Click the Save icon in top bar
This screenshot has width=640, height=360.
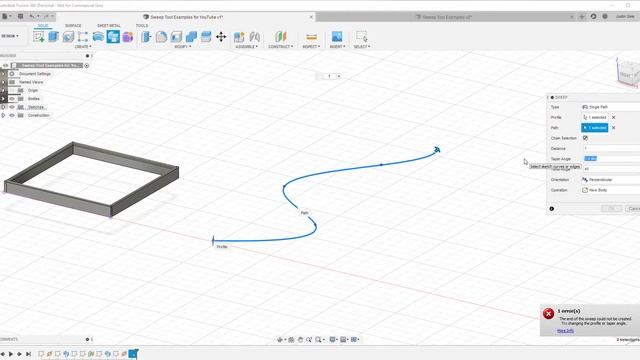(x=20, y=16)
